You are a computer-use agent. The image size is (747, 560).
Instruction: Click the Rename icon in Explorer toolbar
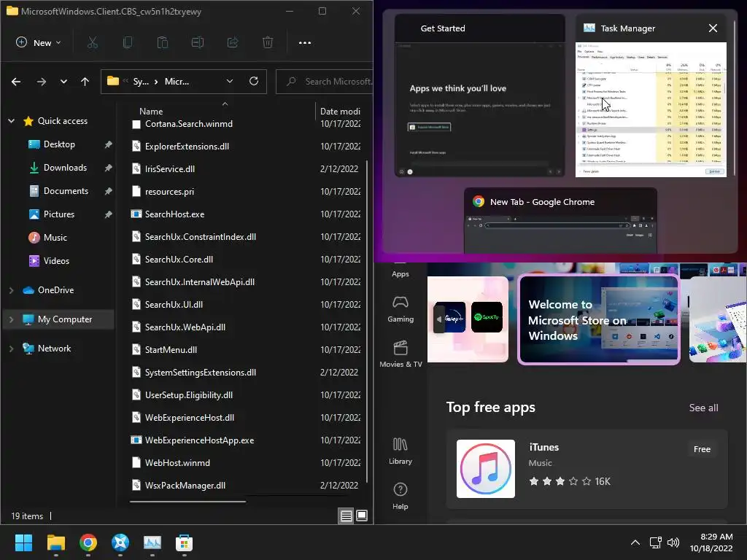point(198,42)
